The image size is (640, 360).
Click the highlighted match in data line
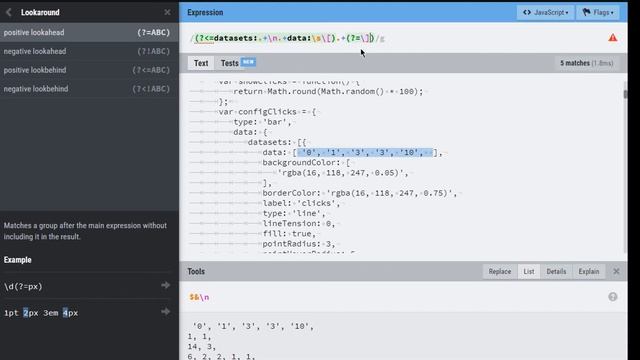click(x=365, y=153)
